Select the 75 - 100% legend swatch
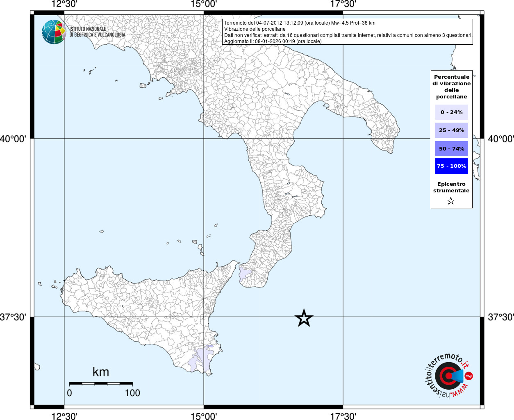The height and width of the screenshot is (420, 514). [452, 166]
